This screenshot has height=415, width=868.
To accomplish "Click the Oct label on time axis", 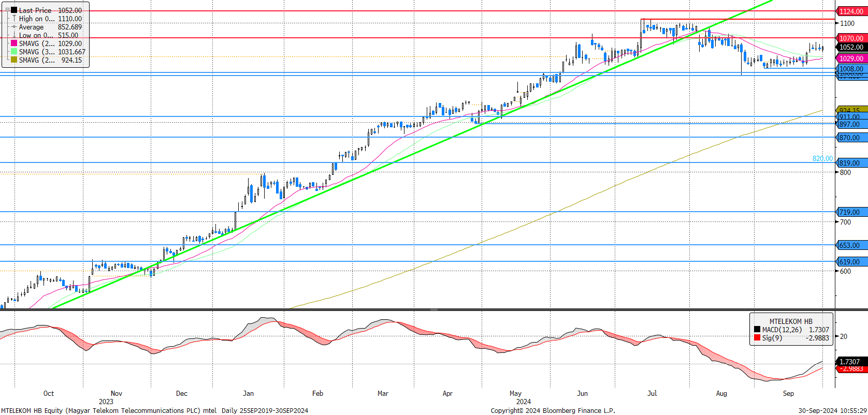I will coord(49,393).
